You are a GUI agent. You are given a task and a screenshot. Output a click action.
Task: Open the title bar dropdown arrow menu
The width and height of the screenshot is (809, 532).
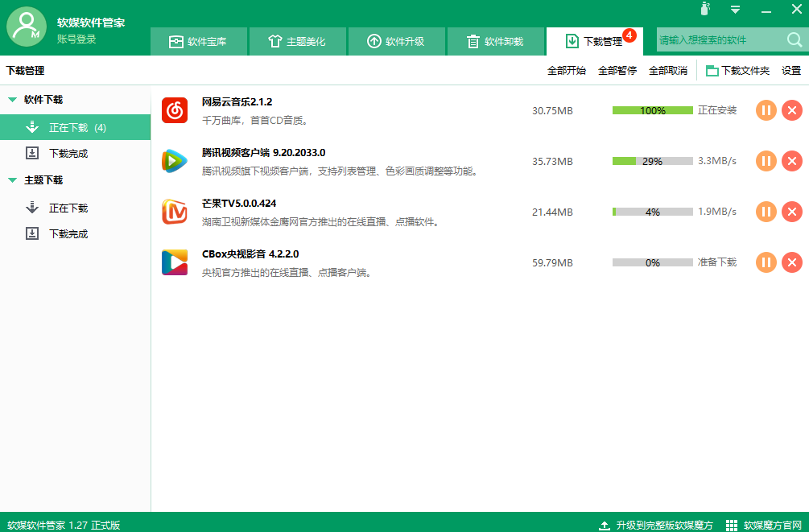click(734, 9)
